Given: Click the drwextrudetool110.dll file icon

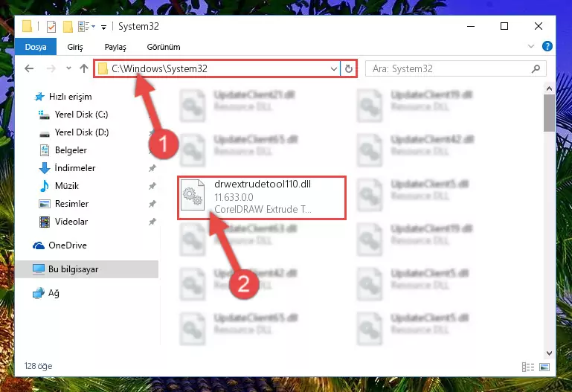Looking at the screenshot, I should (193, 194).
